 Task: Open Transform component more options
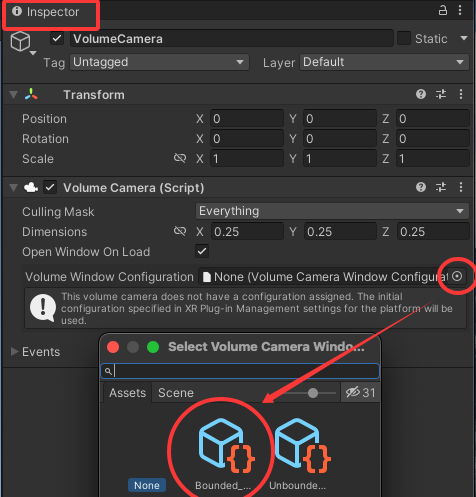point(461,94)
